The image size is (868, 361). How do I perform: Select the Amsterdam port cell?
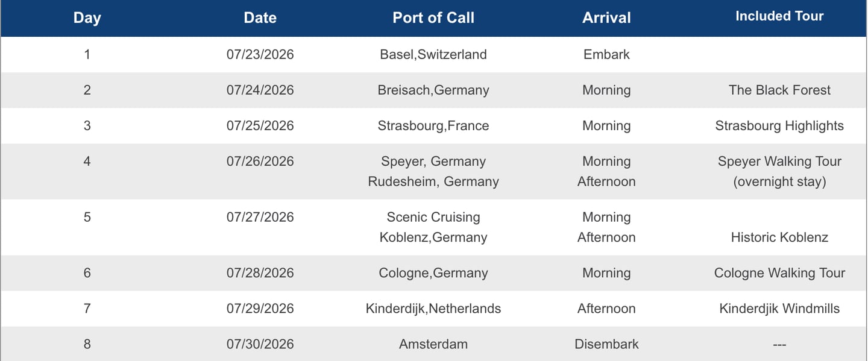pyautogui.click(x=433, y=344)
